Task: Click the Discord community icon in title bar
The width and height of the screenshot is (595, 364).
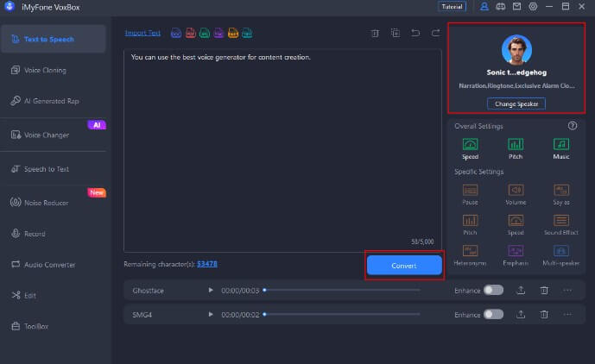Action: [x=501, y=6]
